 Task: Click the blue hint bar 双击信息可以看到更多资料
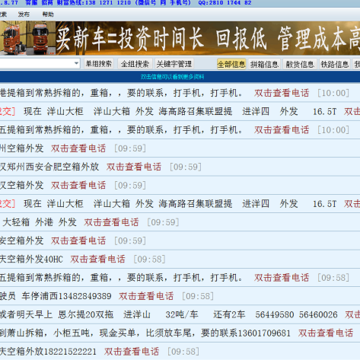click(x=180, y=77)
